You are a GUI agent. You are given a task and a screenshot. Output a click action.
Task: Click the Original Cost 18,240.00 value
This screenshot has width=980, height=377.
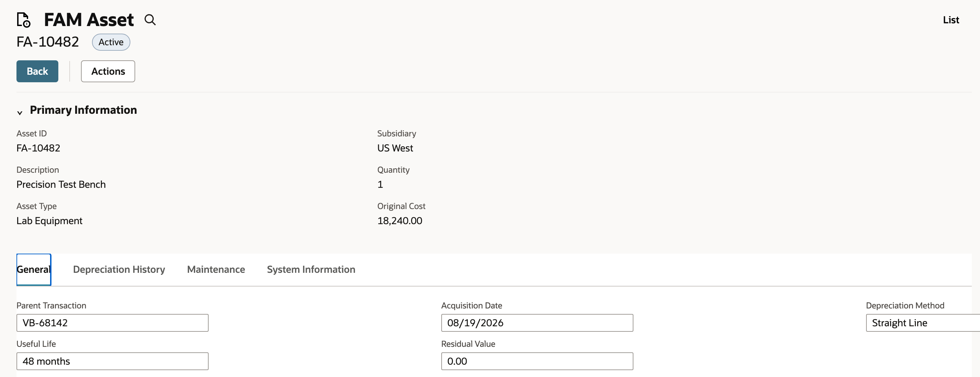[x=400, y=221]
